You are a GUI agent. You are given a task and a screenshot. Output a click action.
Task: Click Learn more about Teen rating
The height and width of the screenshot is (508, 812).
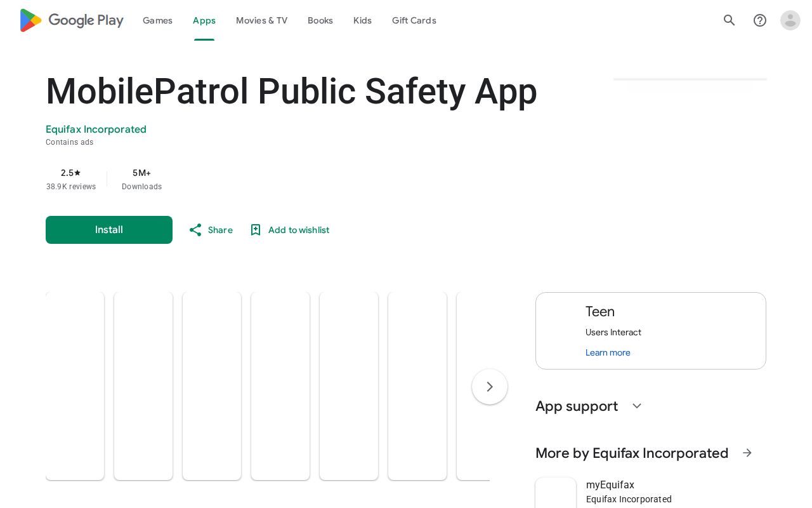click(x=608, y=352)
